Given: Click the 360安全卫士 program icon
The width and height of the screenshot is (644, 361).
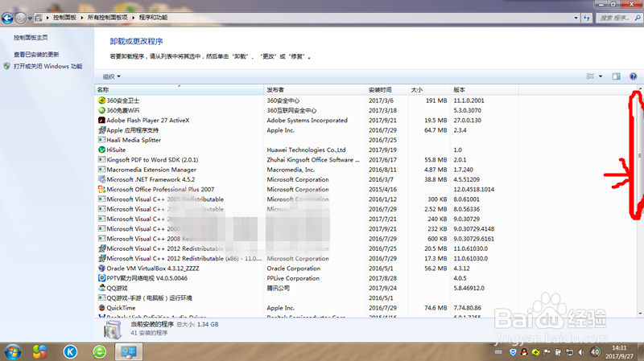Looking at the screenshot, I should tap(102, 101).
